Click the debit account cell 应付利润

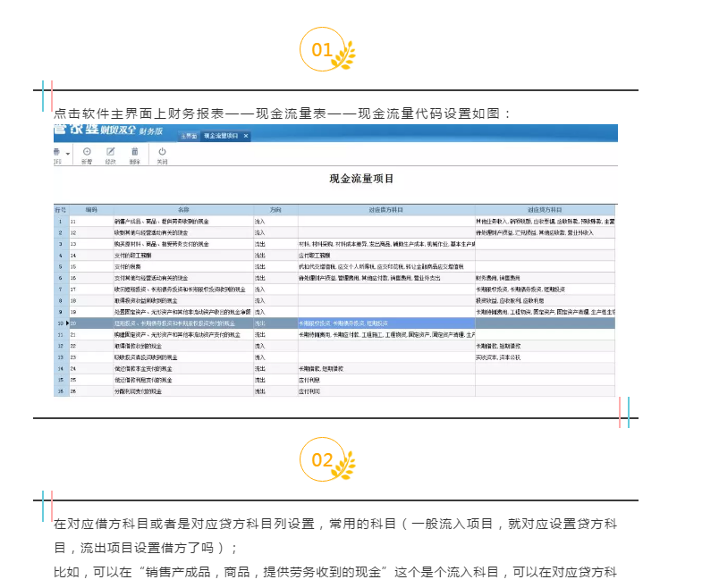(x=386, y=391)
